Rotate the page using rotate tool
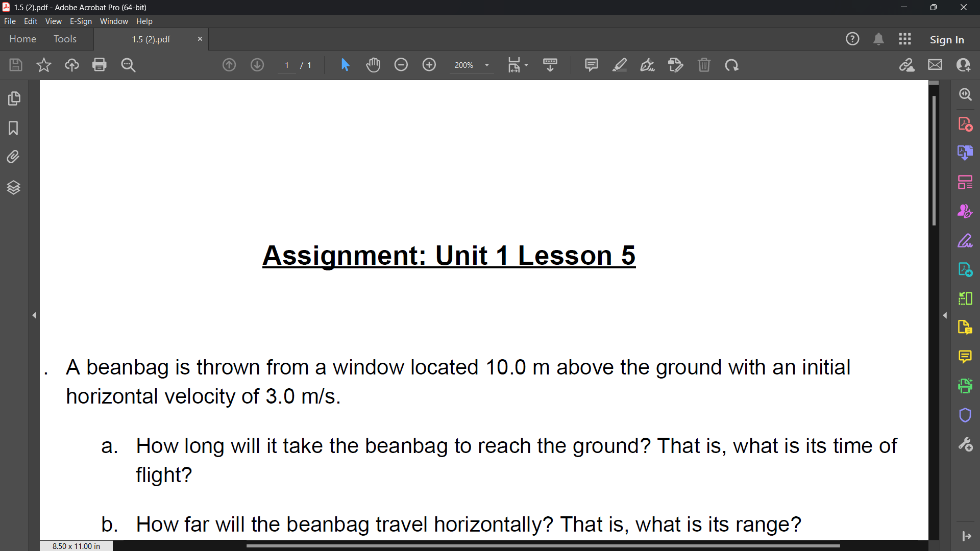980x551 pixels. [732, 65]
